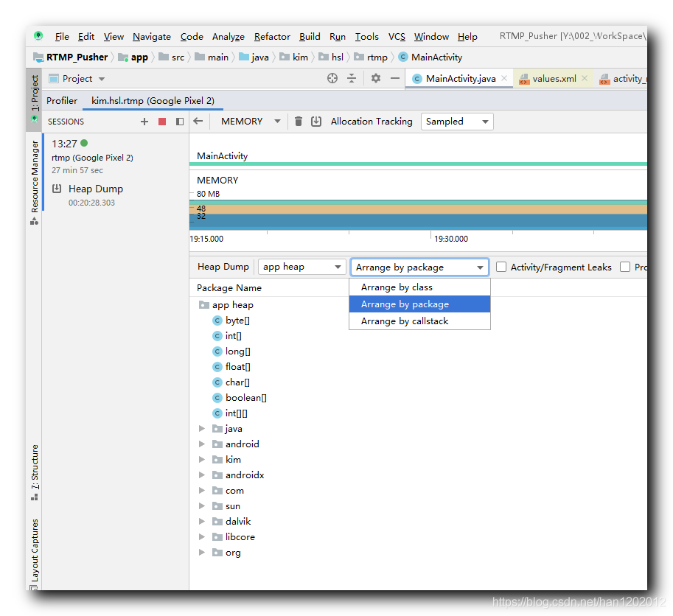
Task: Click the app heap folder icon
Action: click(x=204, y=305)
